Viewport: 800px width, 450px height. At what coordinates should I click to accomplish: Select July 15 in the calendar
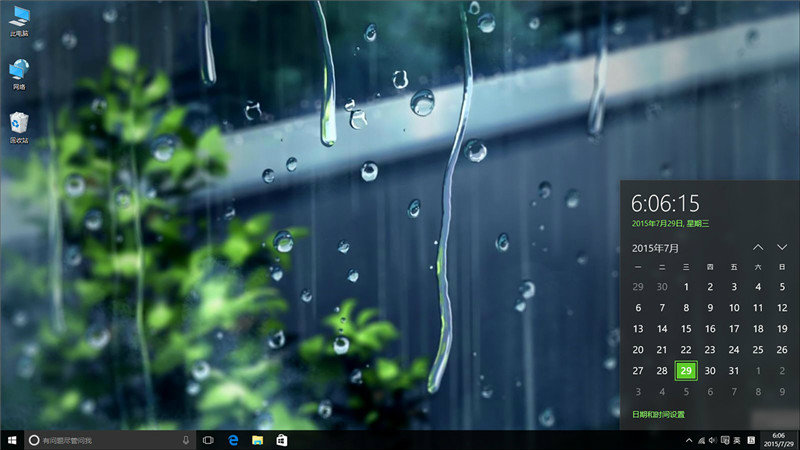[x=686, y=328]
